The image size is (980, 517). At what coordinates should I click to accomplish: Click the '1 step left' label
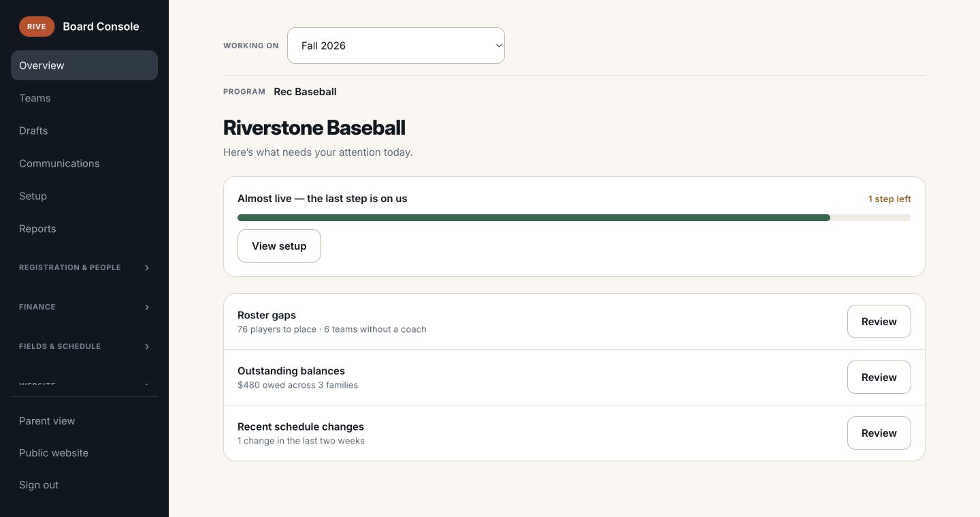pyautogui.click(x=889, y=199)
